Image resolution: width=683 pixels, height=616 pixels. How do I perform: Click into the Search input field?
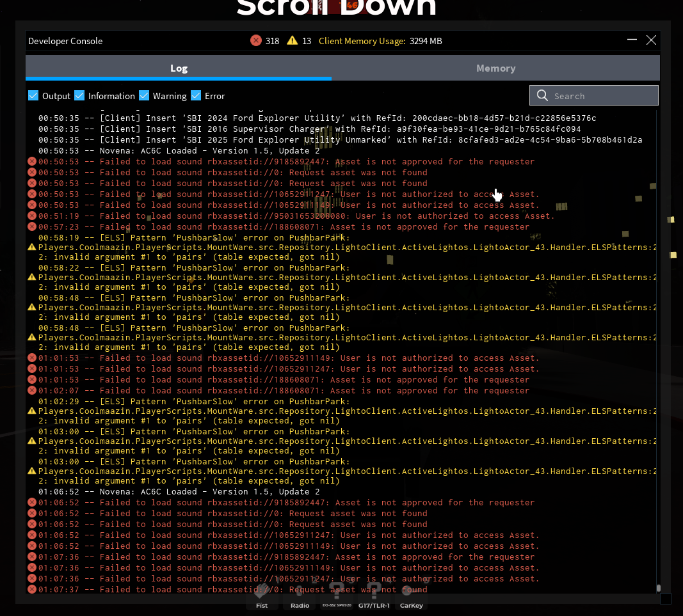click(602, 96)
